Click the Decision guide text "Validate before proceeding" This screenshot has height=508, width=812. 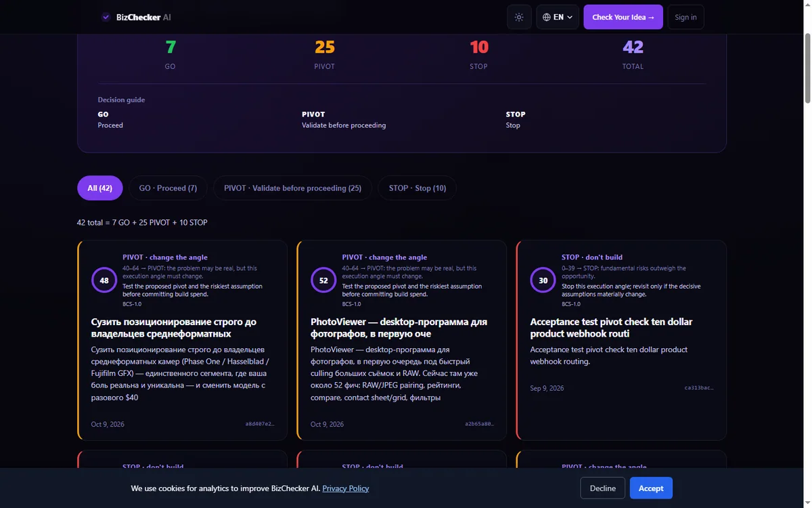coord(344,125)
